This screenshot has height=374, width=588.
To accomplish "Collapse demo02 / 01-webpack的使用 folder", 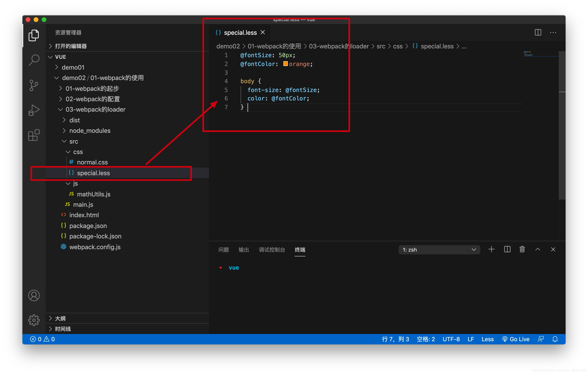I will tap(127, 78).
